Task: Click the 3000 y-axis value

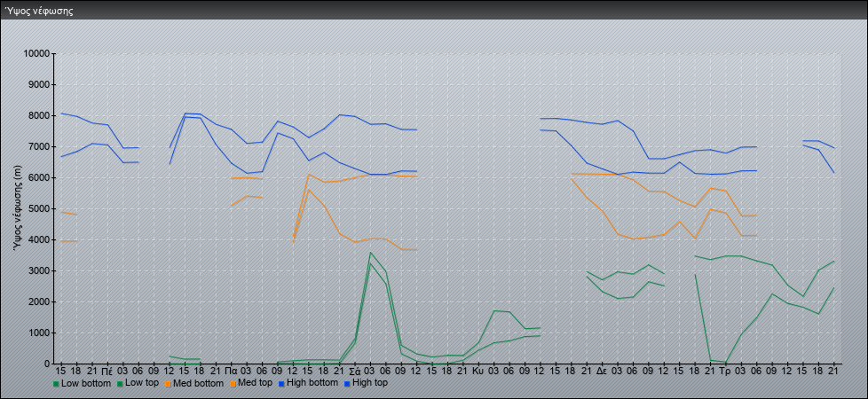Action: pos(39,270)
